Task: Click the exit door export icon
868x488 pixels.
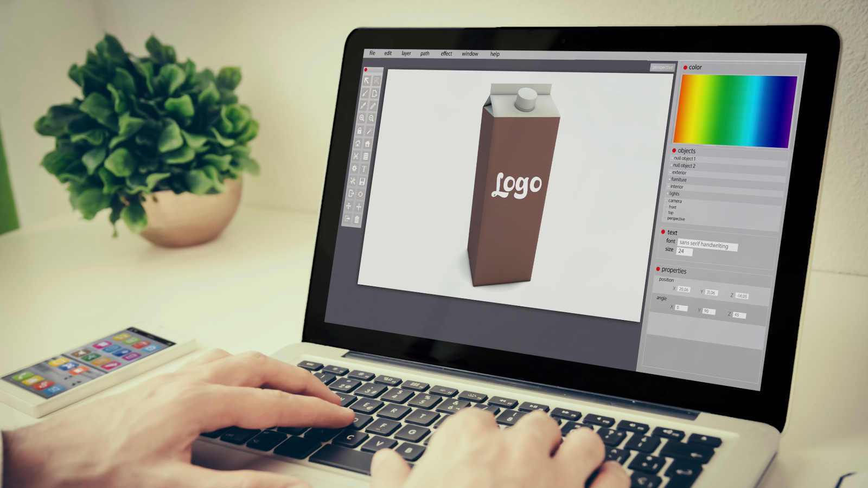Action: 351,193
